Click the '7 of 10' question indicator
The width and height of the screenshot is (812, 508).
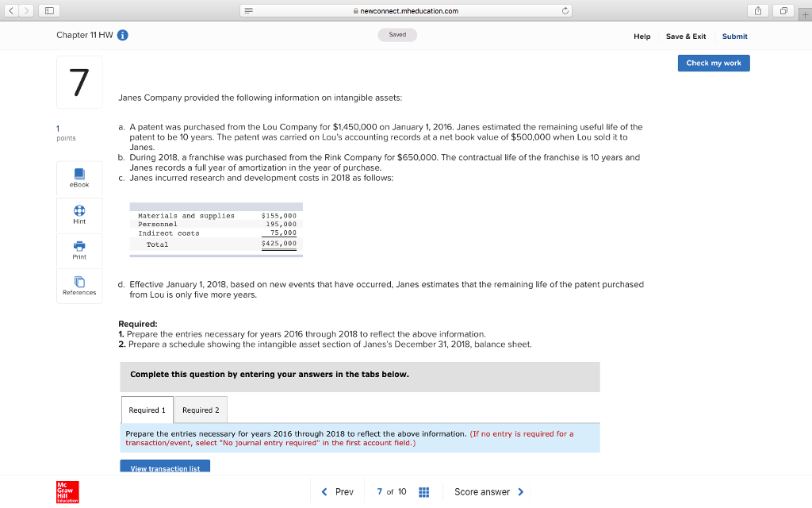392,492
